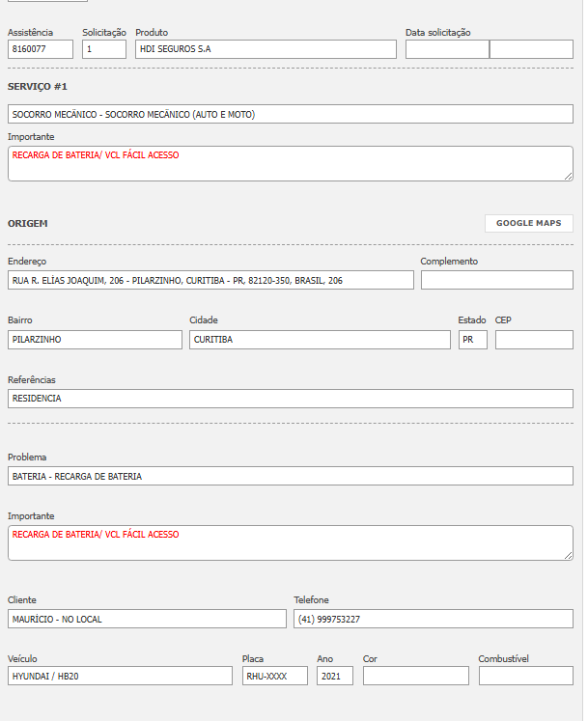Click the Placa field with RHU-XXXX
Screen dimensions: 588x721
(x=274, y=676)
